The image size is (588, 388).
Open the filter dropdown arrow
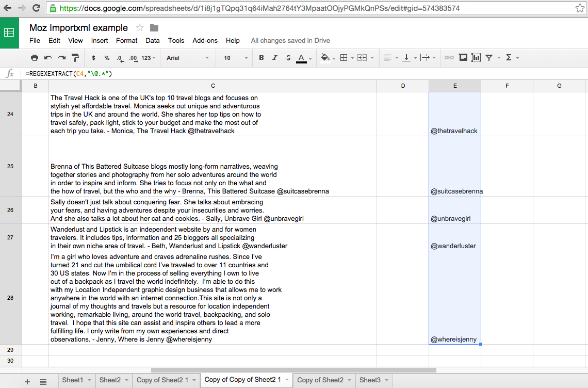(x=499, y=58)
